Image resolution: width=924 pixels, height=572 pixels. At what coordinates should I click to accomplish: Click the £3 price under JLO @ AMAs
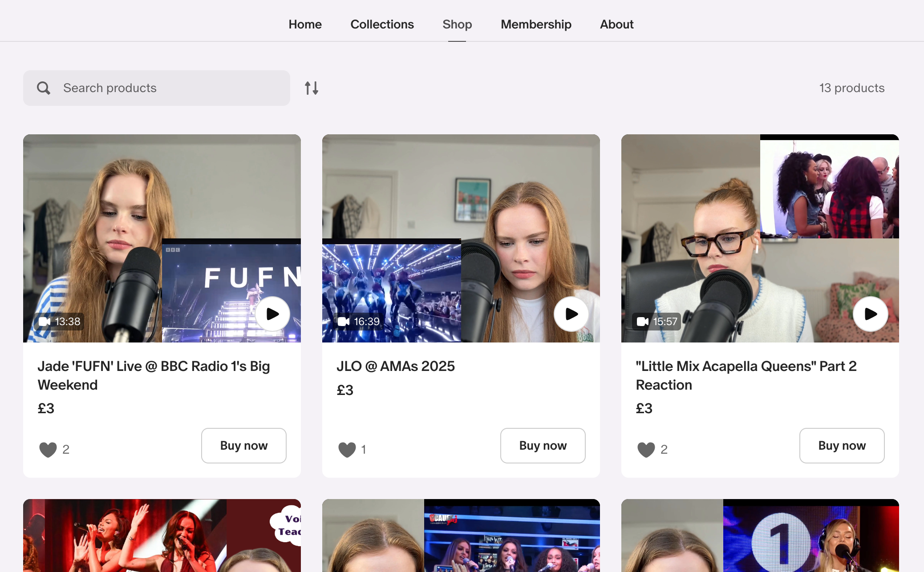click(345, 390)
